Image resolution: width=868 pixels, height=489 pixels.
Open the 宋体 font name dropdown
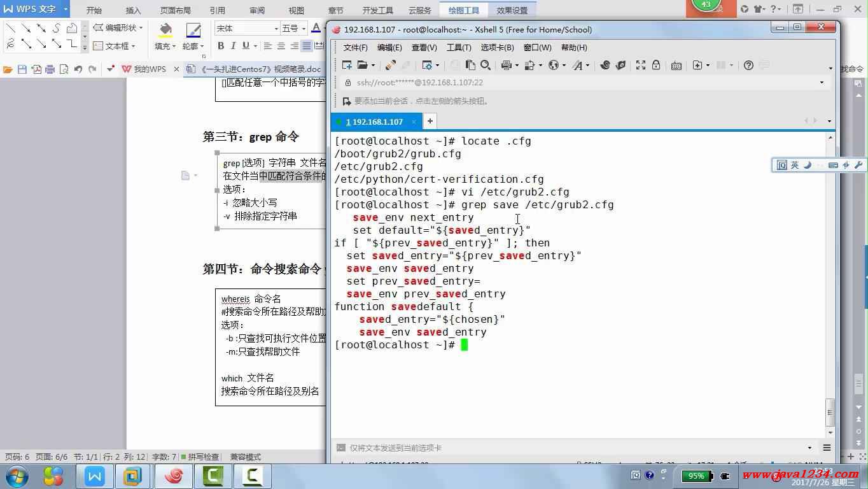coord(276,29)
